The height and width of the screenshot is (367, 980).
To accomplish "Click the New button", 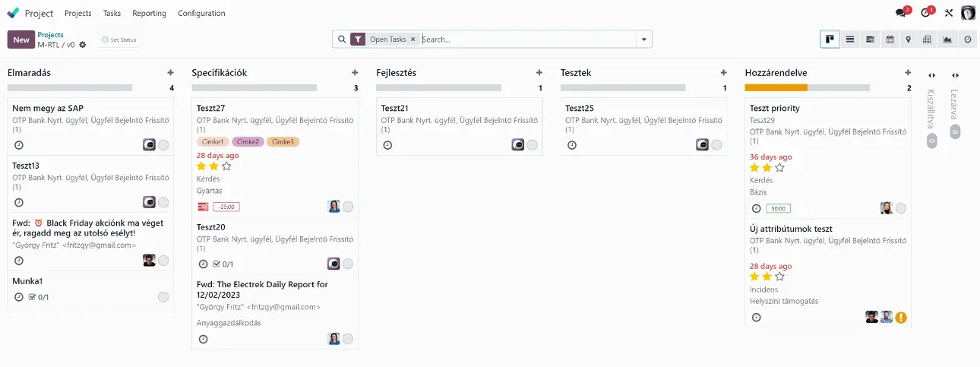I will (21, 40).
